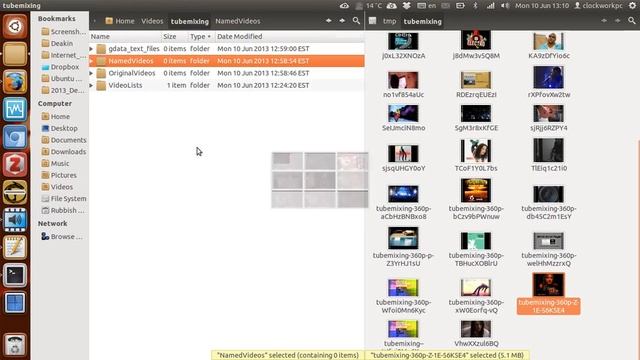Launch Chromium browser from the dock
The image size is (640, 360).
[15, 137]
